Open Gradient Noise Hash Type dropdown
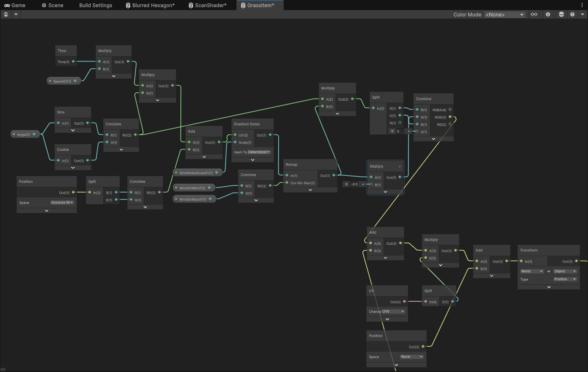This screenshot has width=588, height=372. pos(259,152)
